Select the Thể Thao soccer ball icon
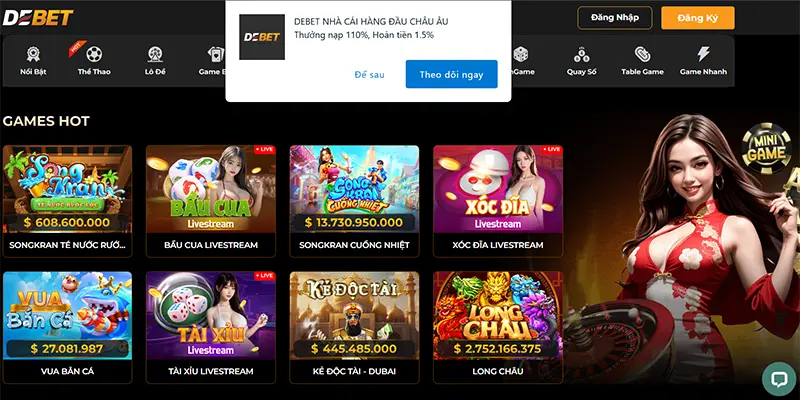This screenshot has height=400, width=800. point(94,54)
